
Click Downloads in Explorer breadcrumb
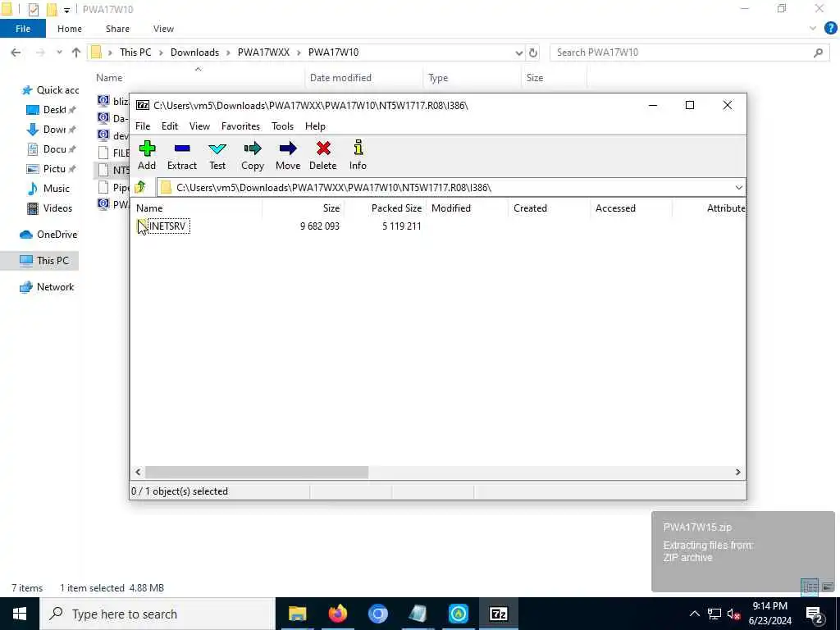click(194, 52)
